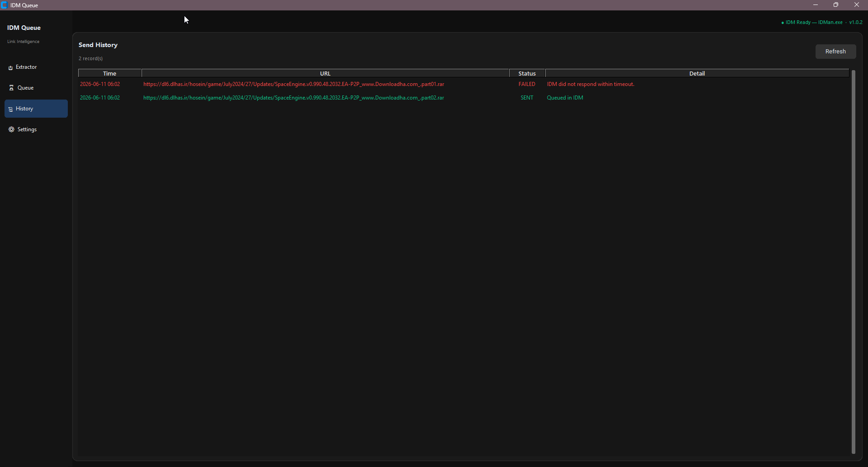This screenshot has height=467, width=868.
Task: Click the Settings gear icon
Action: click(11, 129)
